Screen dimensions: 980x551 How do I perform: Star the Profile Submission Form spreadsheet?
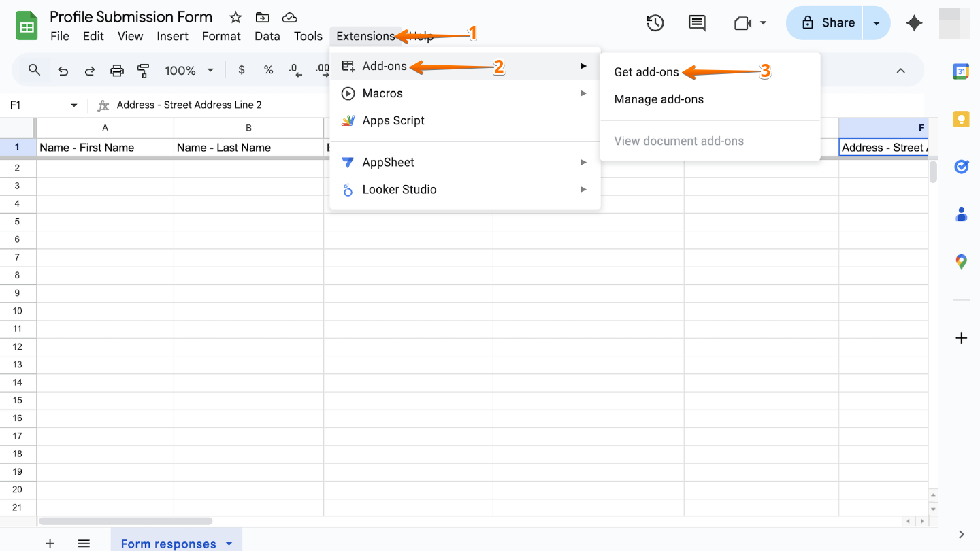click(234, 16)
